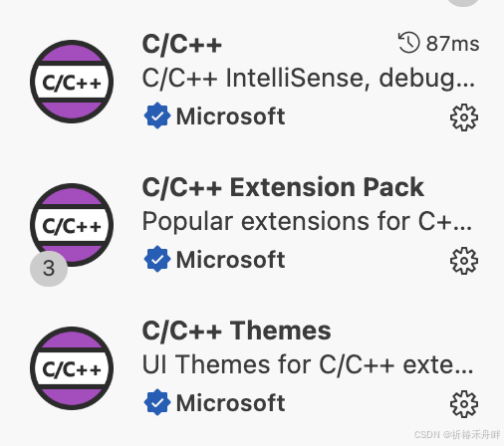Click the C/C++ extension's purple logo
Screen dimensions: 504x446
click(72, 82)
